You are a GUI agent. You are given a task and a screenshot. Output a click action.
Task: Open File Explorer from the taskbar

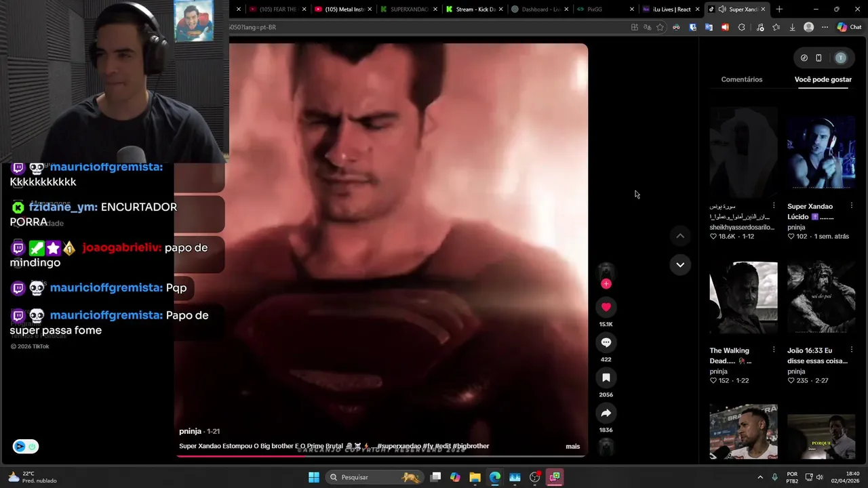coord(475,477)
